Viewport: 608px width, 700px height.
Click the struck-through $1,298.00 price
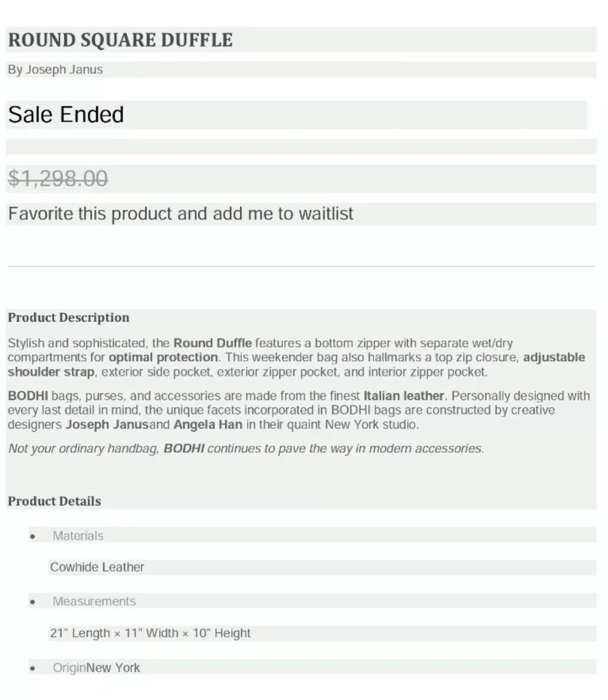pos(58,178)
